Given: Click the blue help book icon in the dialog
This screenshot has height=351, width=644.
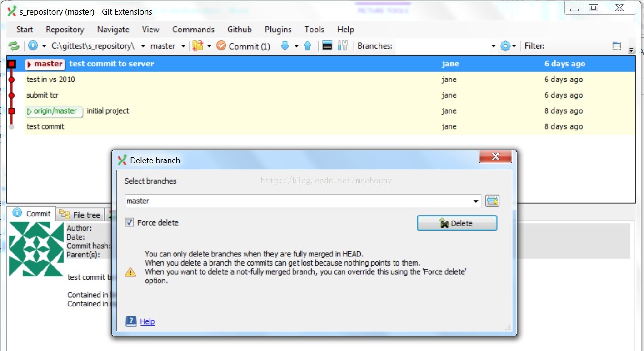Looking at the screenshot, I should pos(131,321).
